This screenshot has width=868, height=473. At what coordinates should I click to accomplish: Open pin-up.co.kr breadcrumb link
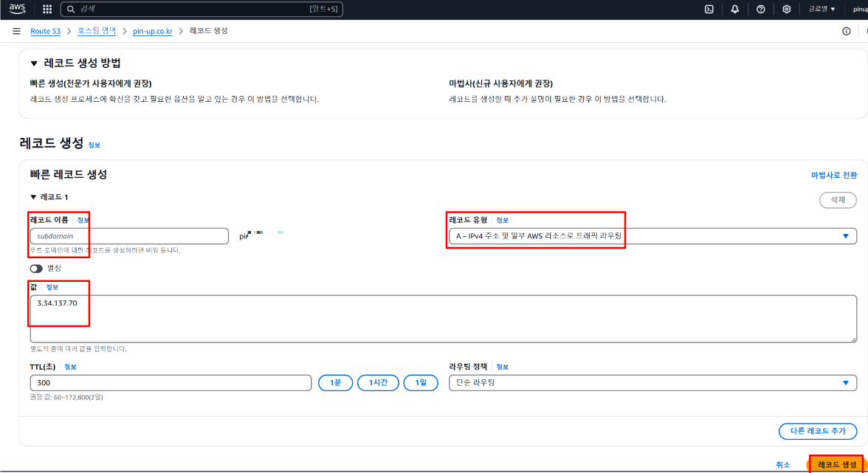152,31
